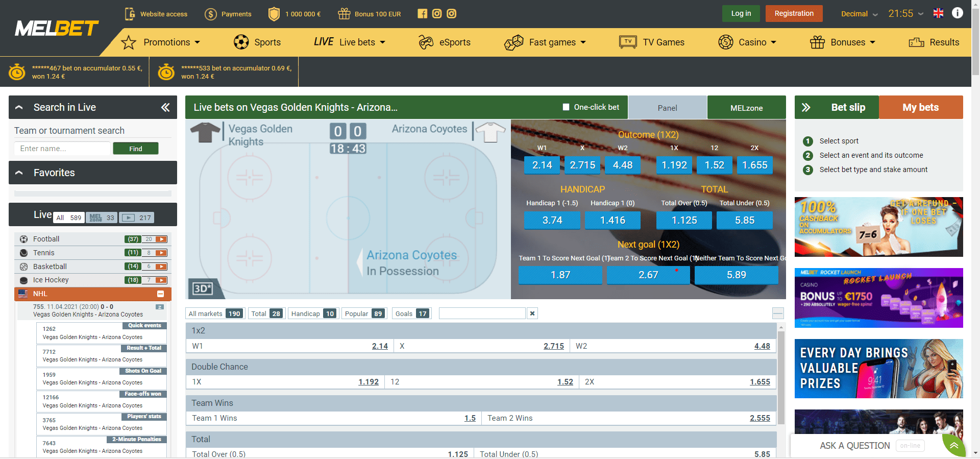Viewport: 980px width, 459px height.
Task: Switch to 3D view of rink
Action: tap(203, 288)
